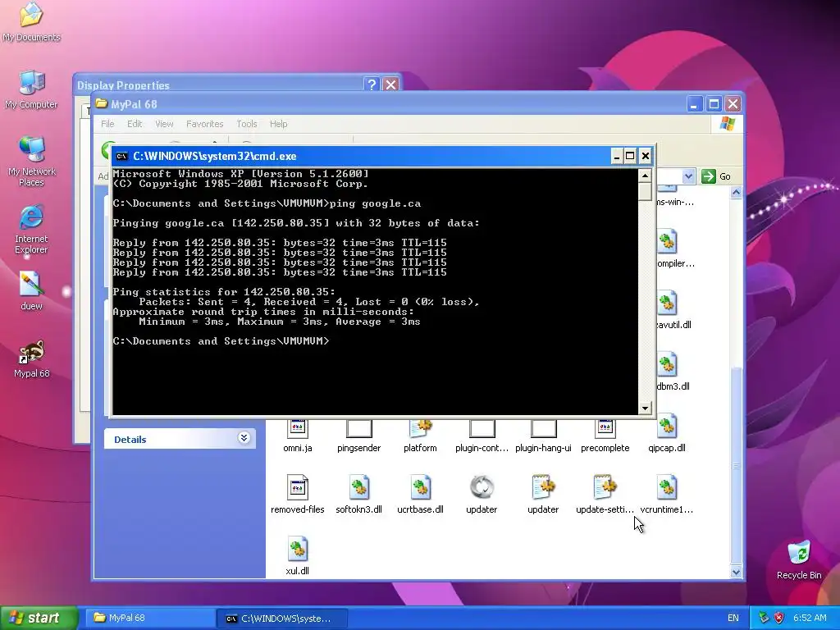The height and width of the screenshot is (630, 840).
Task: Select the update-setti... file
Action: tap(605, 495)
